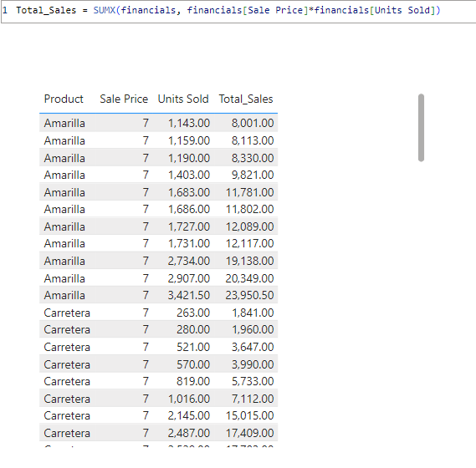Click the Total_Sales measure name in formula
Image resolution: width=476 pixels, height=468 pixels.
46,10
